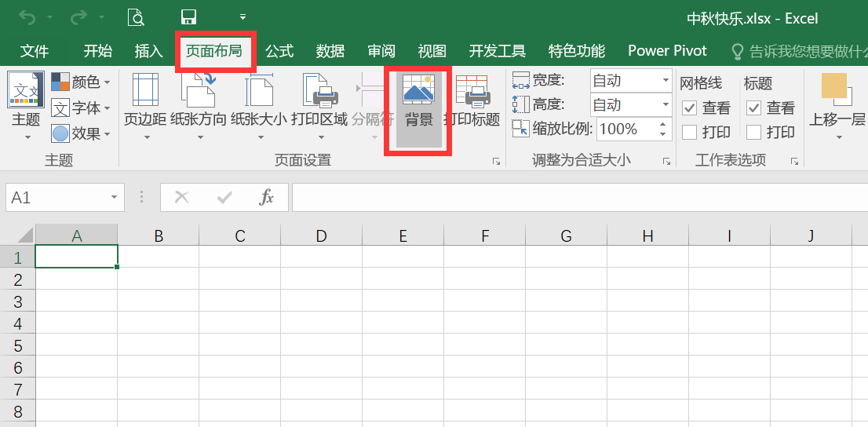
Task: Toggle 标题 打印 checkbox
Action: (753, 132)
